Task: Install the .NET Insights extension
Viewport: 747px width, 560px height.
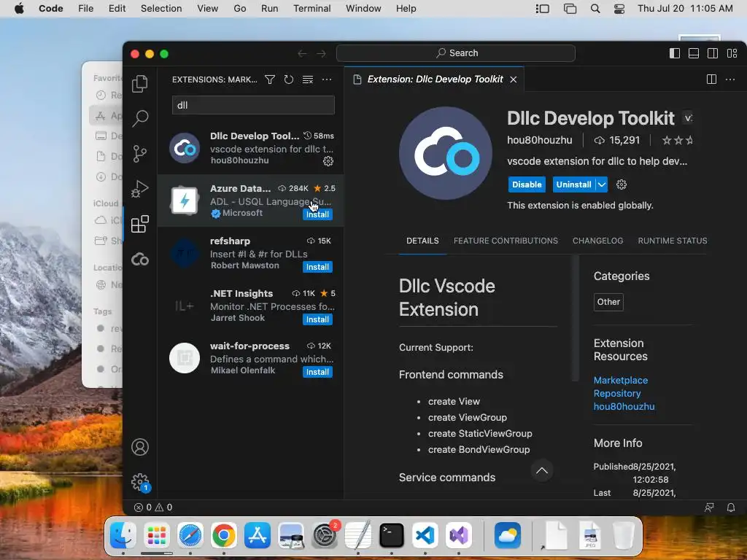Action: point(317,319)
